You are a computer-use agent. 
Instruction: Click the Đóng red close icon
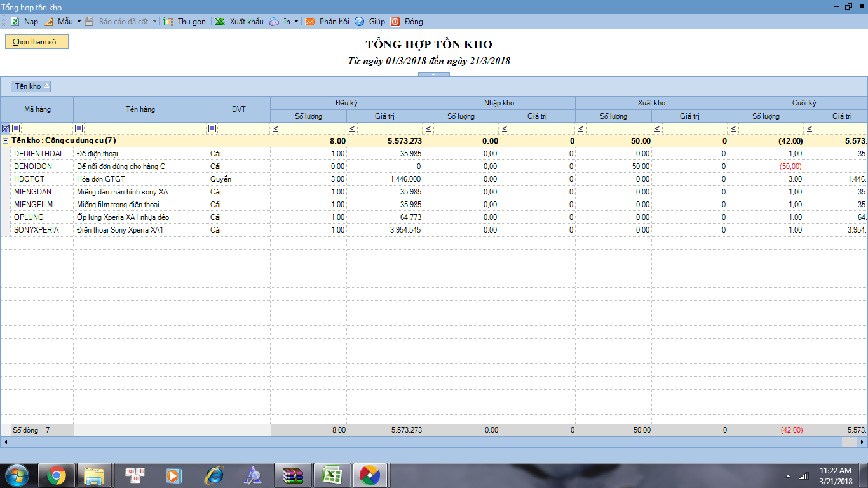click(395, 22)
